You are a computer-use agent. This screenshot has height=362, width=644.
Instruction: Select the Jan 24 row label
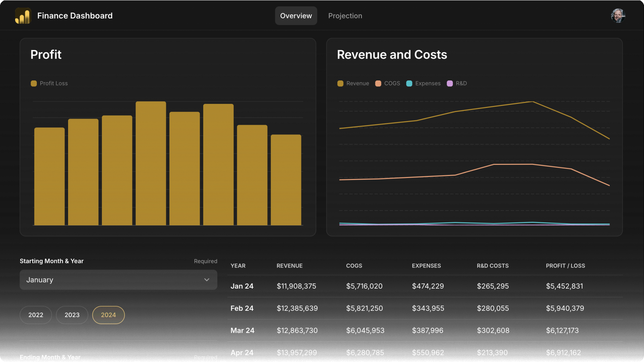242,286
